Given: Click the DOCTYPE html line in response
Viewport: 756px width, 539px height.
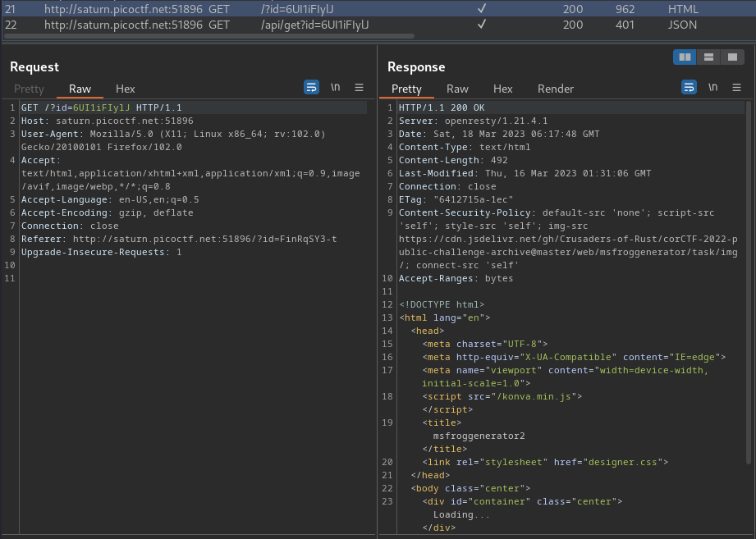Looking at the screenshot, I should 442,304.
